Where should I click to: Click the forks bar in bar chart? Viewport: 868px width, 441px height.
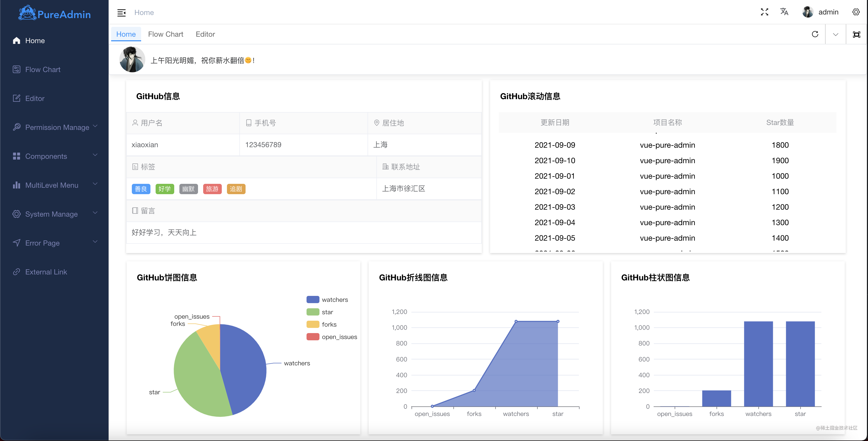coord(716,398)
